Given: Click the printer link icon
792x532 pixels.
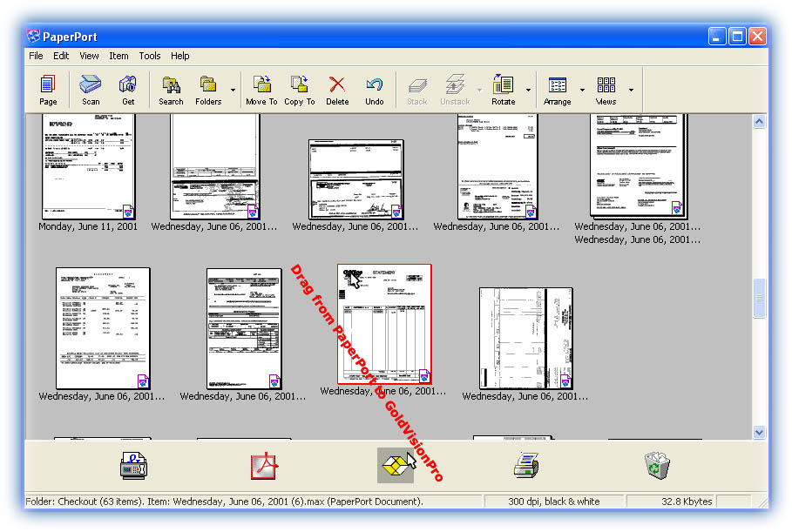Looking at the screenshot, I should coord(526,465).
